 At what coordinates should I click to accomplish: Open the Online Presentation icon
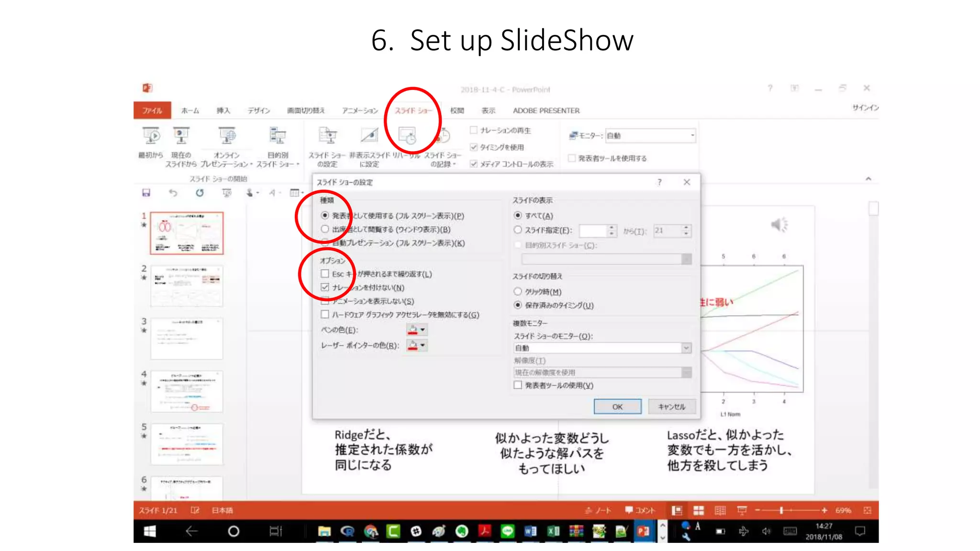[227, 136]
